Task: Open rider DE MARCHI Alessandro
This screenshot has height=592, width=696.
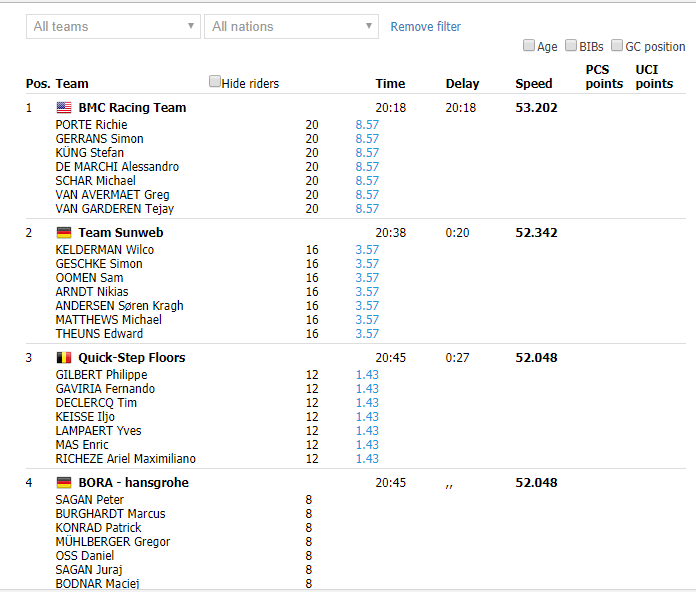Action: [x=117, y=167]
